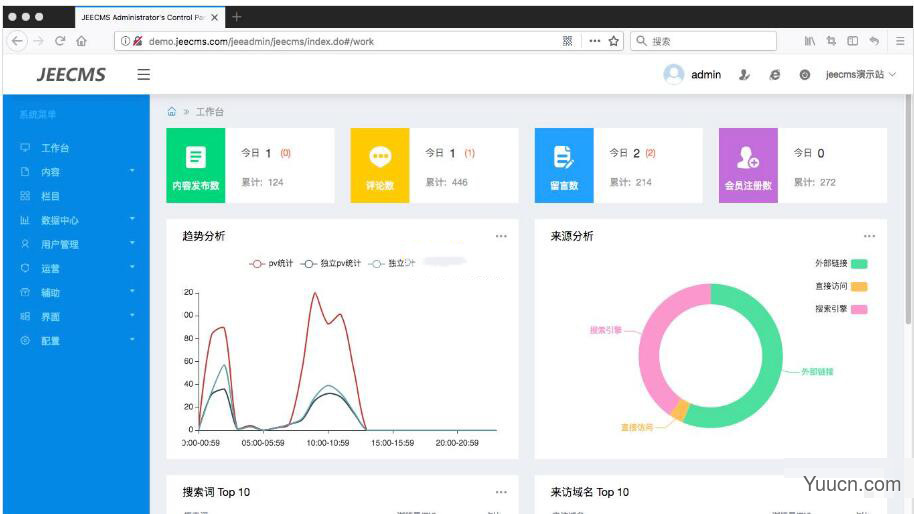Click the 内容 document icon in sidebar
The image size is (914, 514).
[25, 171]
